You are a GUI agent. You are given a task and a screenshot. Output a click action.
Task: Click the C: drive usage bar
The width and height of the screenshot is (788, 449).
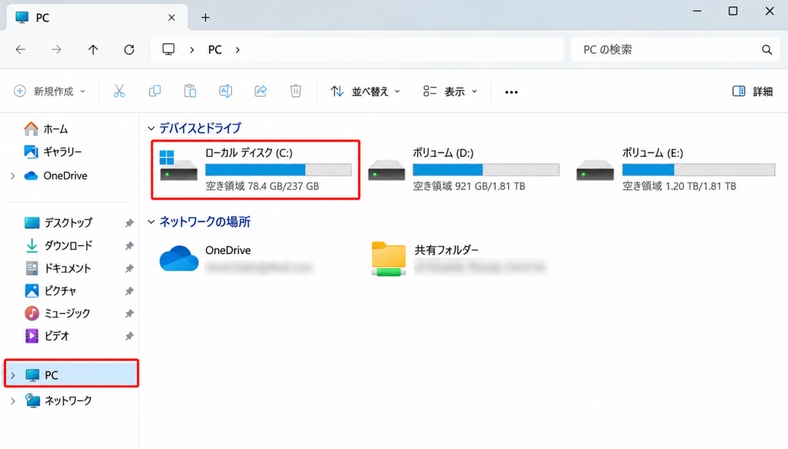point(278,170)
